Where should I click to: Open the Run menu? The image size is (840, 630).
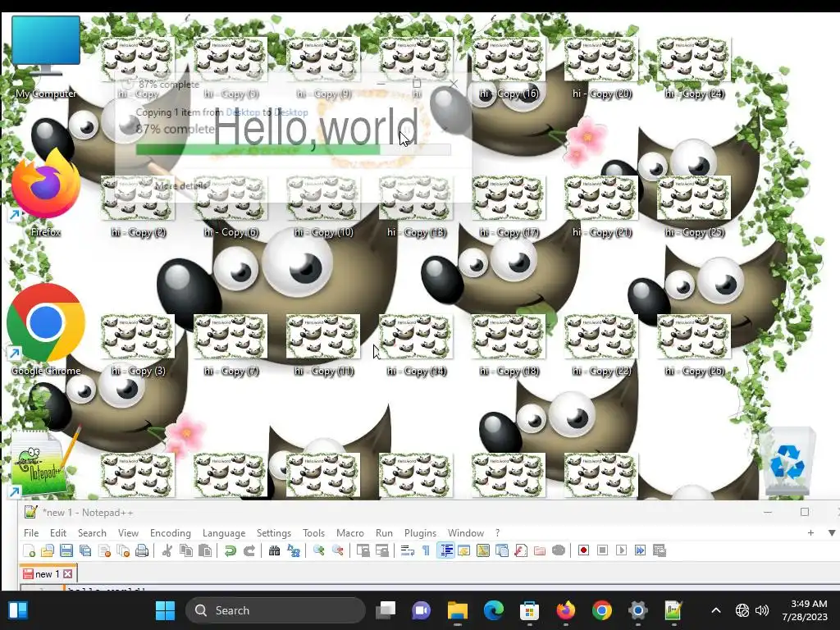(384, 533)
